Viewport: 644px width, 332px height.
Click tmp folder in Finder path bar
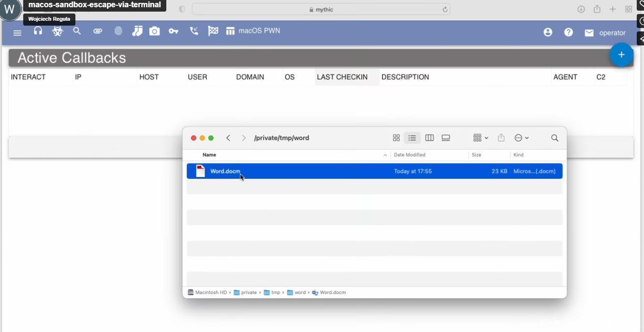272,292
